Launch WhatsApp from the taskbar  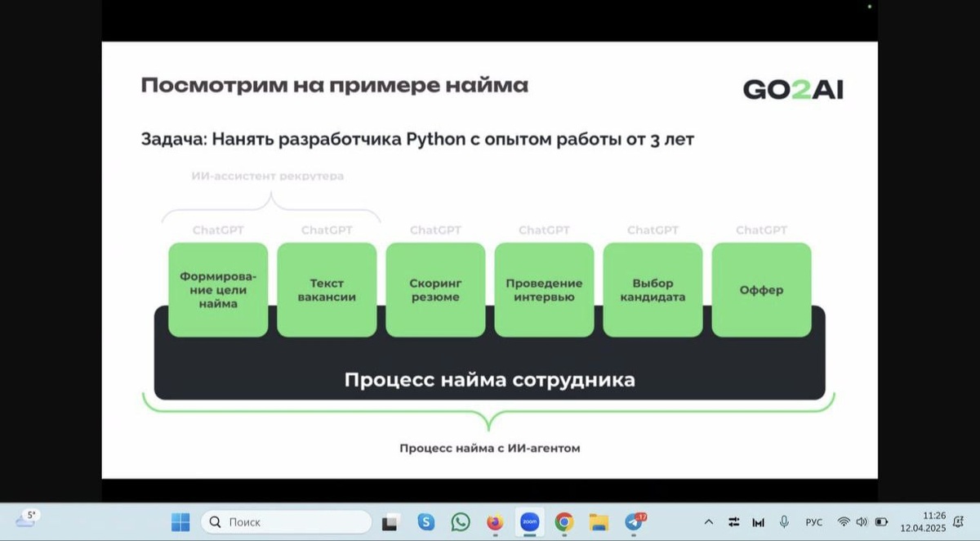pos(461,521)
